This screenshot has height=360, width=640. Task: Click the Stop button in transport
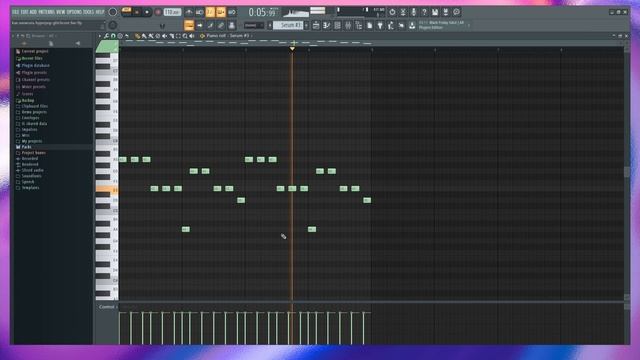pyautogui.click(x=147, y=12)
